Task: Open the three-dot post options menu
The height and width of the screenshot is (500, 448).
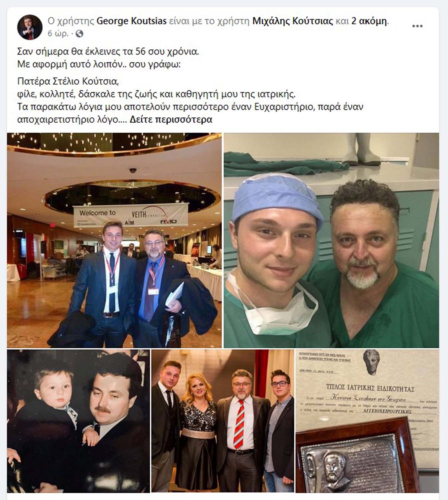Action: pos(417,26)
